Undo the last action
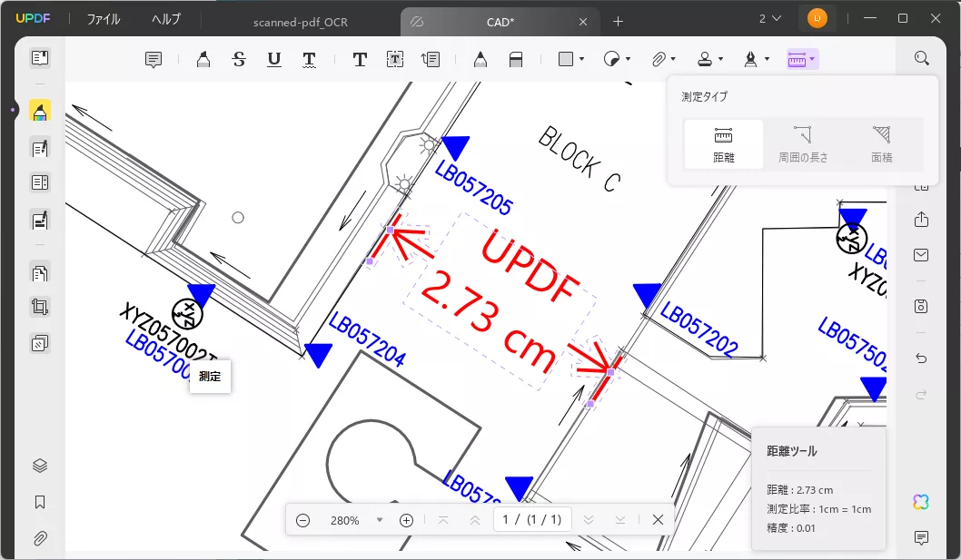Viewport: 961px width, 560px height. [921, 359]
